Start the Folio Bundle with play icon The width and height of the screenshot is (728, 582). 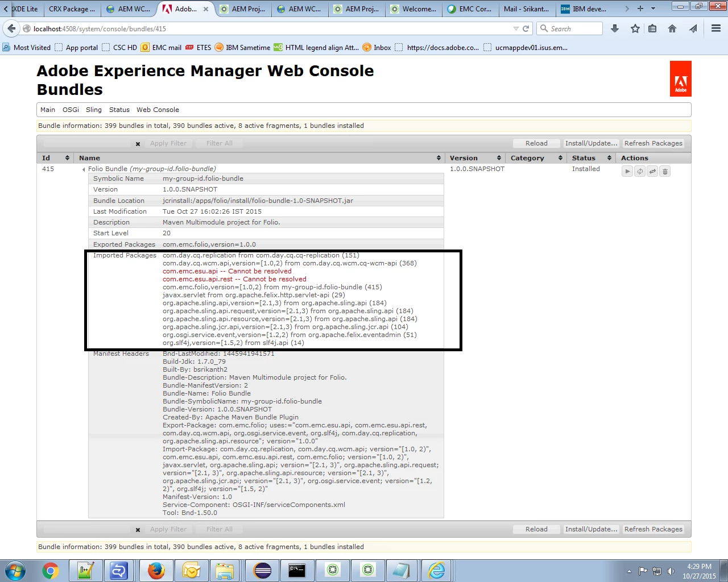point(627,171)
